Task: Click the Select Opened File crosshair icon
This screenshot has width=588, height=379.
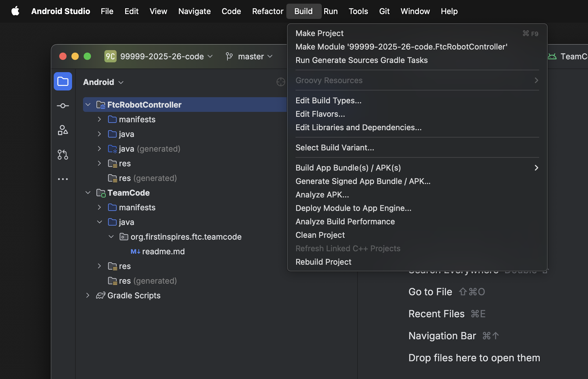Action: tap(281, 82)
